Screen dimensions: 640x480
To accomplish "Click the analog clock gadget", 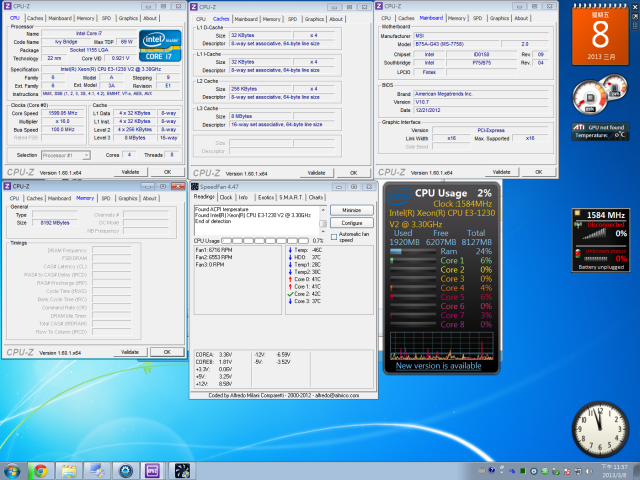I will tap(600, 429).
